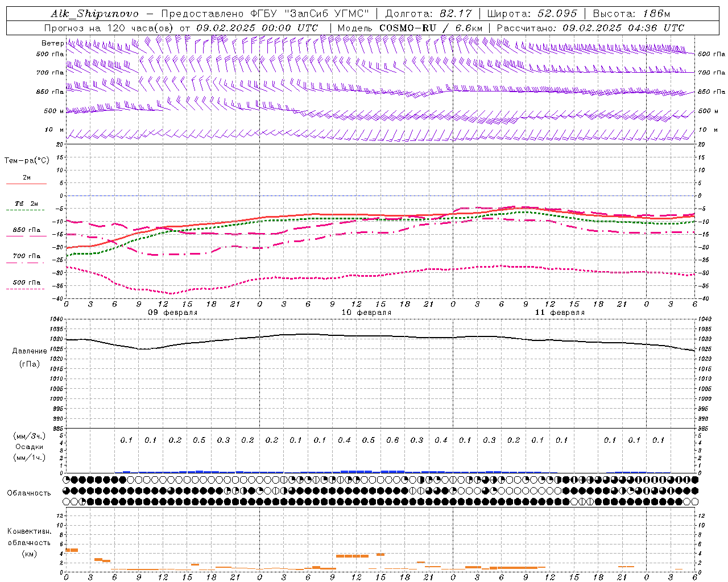Click the date label '11 февраля'
Screen dimensions: 728x582
tap(560, 313)
